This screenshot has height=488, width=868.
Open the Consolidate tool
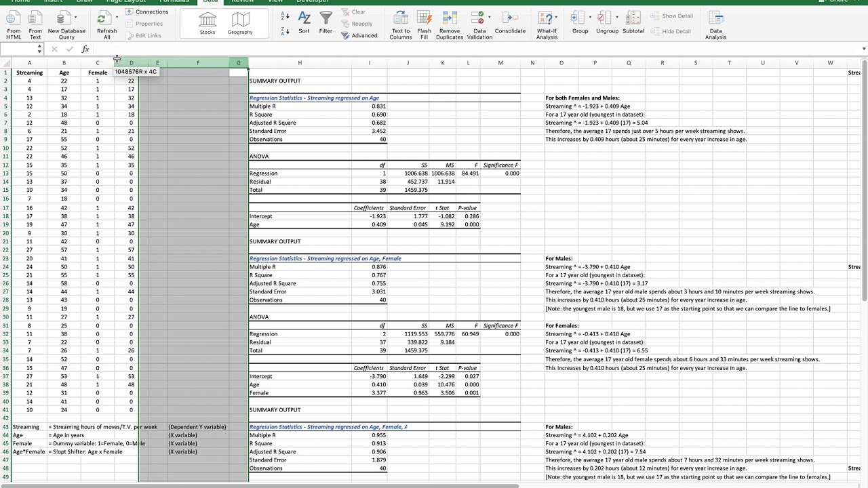510,23
